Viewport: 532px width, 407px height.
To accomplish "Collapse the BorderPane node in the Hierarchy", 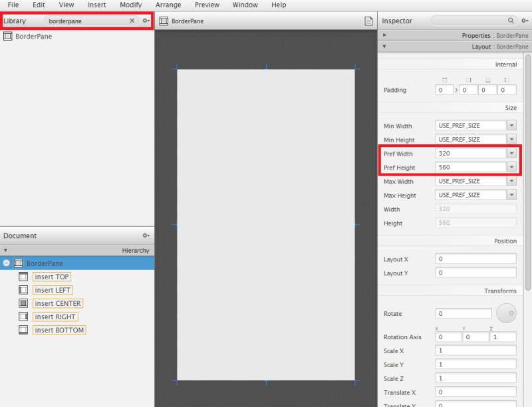I will (x=6, y=263).
